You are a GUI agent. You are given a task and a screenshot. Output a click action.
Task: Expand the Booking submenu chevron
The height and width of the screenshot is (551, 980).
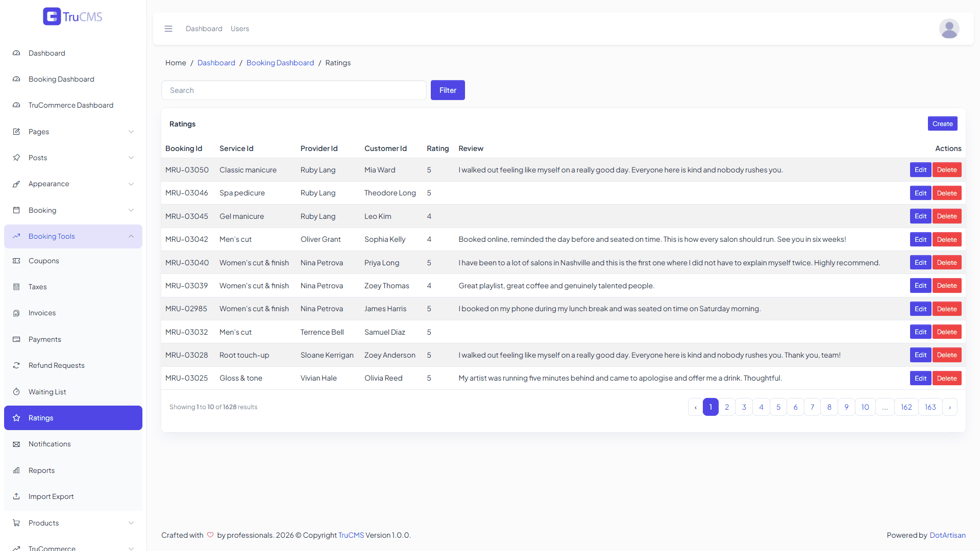coord(131,210)
